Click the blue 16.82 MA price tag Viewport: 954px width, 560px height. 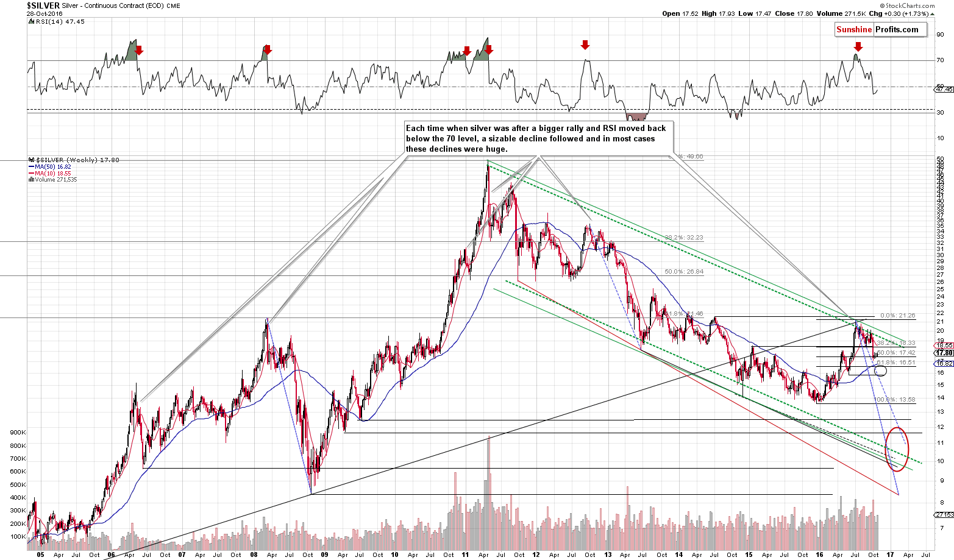(x=943, y=363)
